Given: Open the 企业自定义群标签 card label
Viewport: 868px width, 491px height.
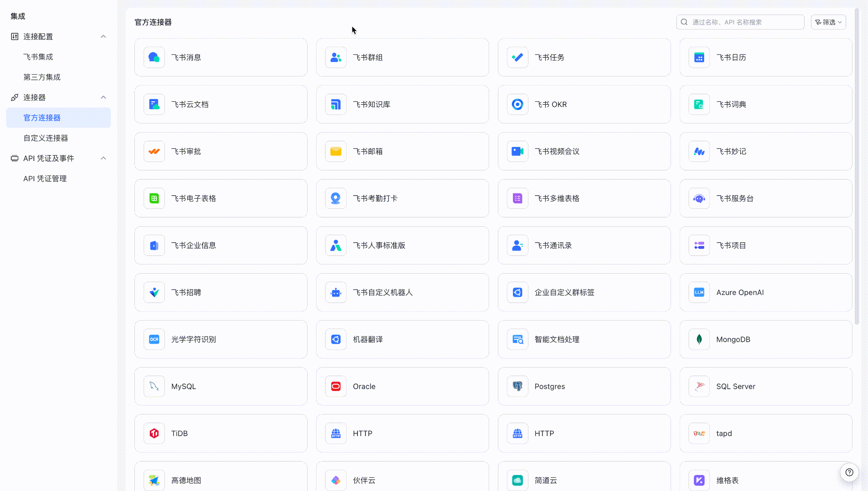Looking at the screenshot, I should [x=565, y=292].
